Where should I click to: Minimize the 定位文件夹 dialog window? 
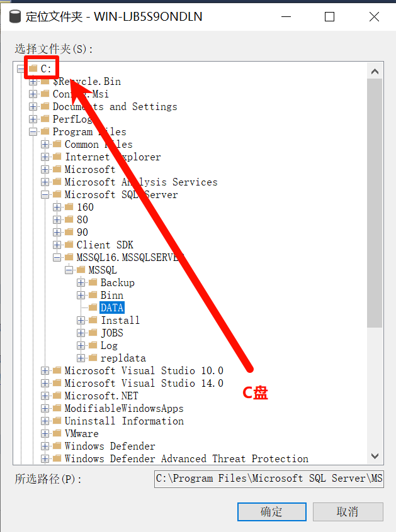(286, 16)
